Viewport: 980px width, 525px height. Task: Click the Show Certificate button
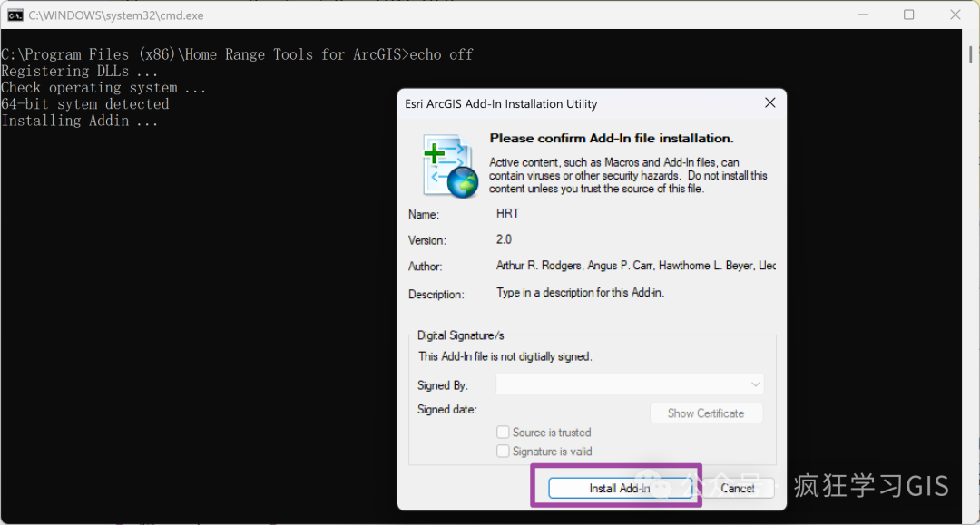[706, 413]
